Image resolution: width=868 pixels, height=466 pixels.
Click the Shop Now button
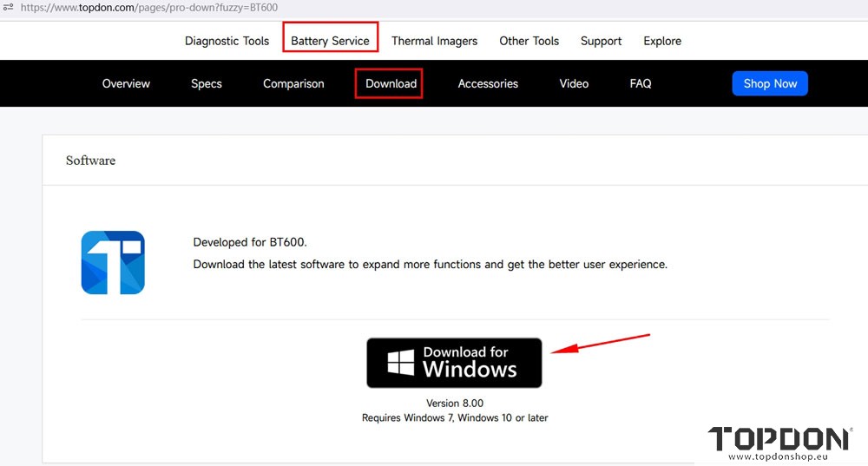pos(770,83)
